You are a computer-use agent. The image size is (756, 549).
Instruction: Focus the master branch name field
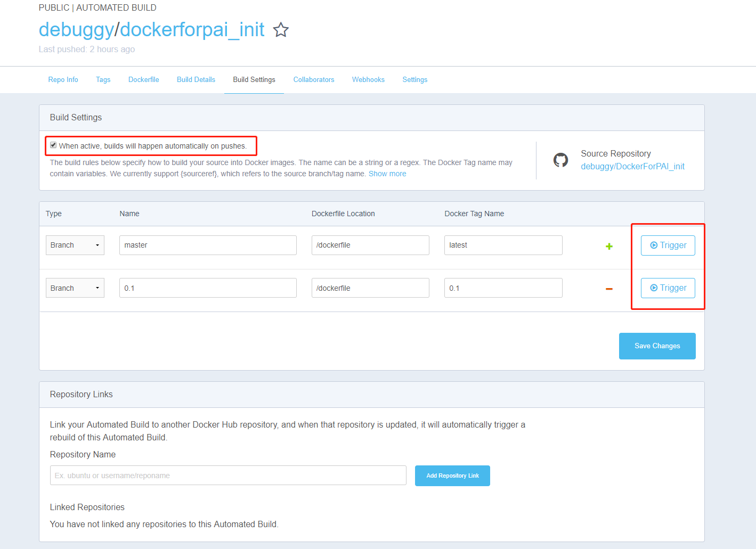(x=208, y=245)
